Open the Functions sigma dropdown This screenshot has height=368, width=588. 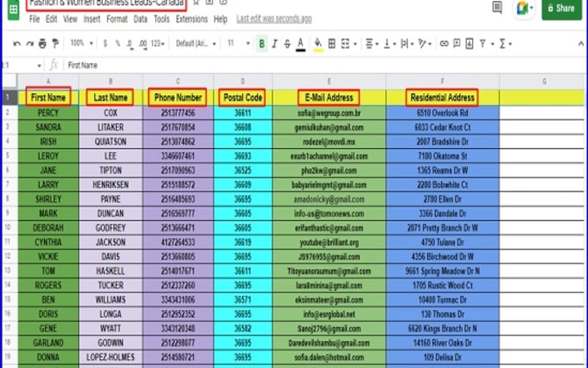tap(506, 44)
